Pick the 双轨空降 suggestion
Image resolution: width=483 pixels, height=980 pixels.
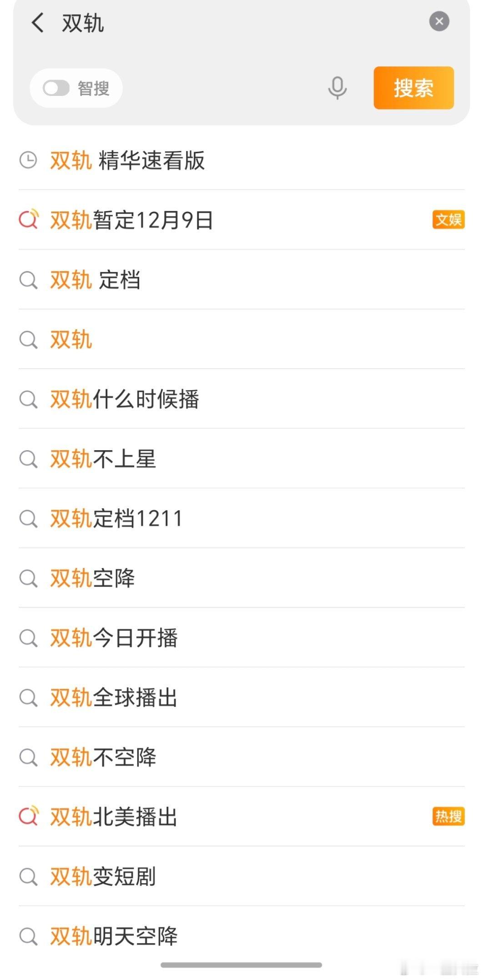[x=93, y=578]
